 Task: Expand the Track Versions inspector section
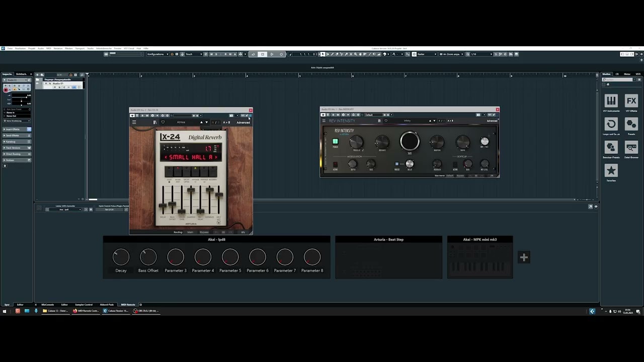(17, 148)
